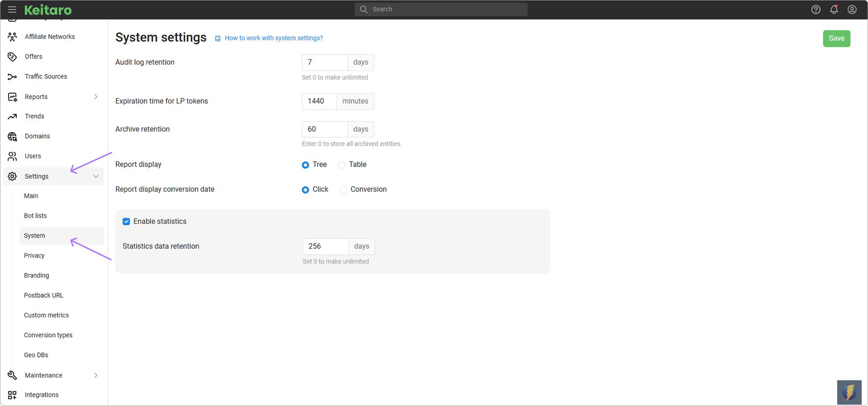Screen dimensions: 868x406
Task: Choose Conversion for report display date
Action: tap(343, 189)
